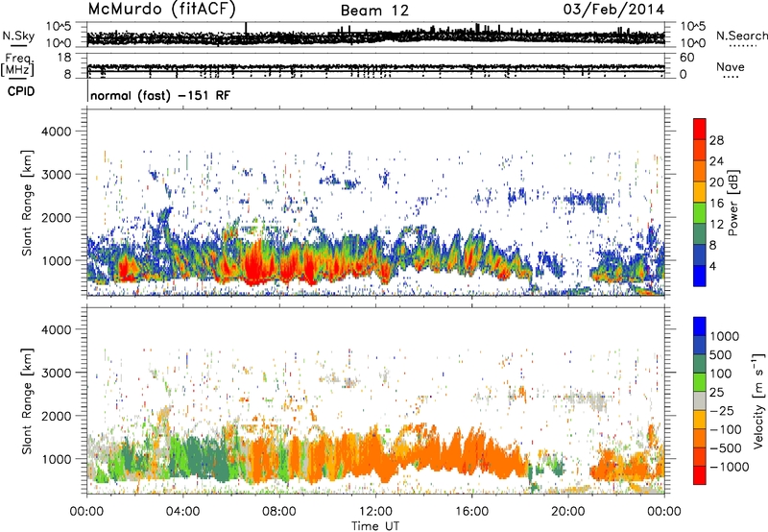Click the orange velocity region near 16:00
Image resolution: width=768 pixels, height=532 pixels.
point(472,453)
